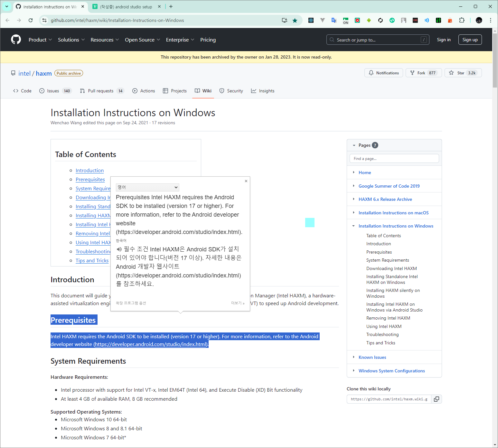Click the Notifications button
The width and height of the screenshot is (498, 448).
pyautogui.click(x=384, y=73)
